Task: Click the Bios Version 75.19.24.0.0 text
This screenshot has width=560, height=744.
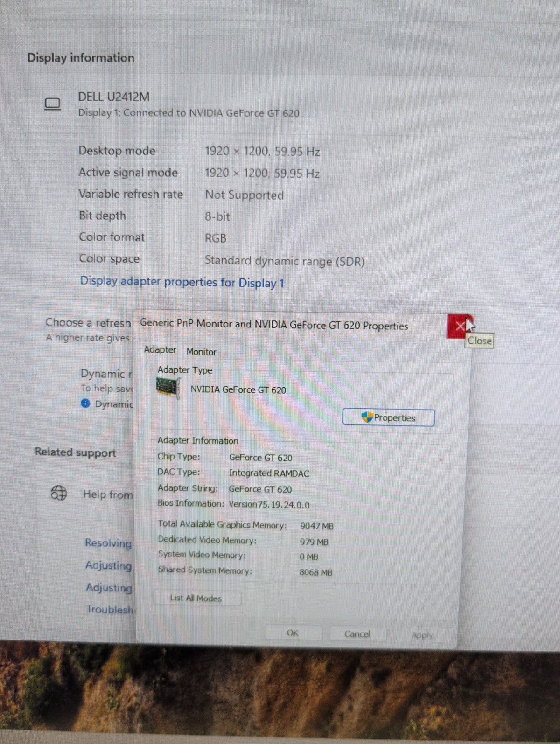Action: click(269, 504)
